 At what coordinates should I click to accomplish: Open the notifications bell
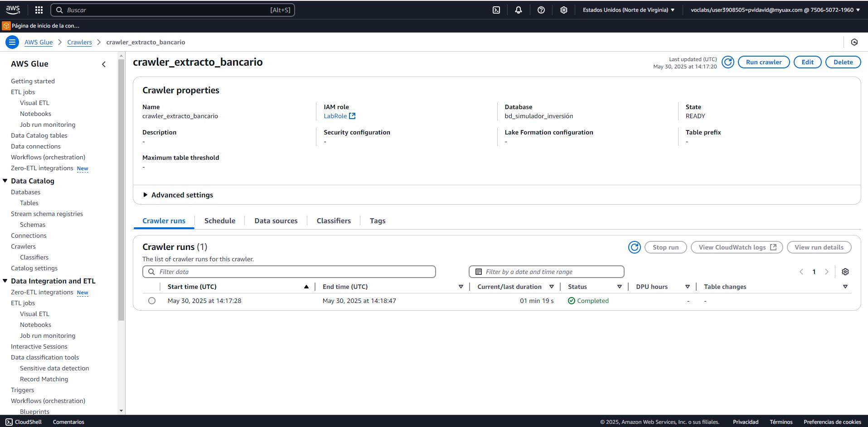click(x=519, y=10)
